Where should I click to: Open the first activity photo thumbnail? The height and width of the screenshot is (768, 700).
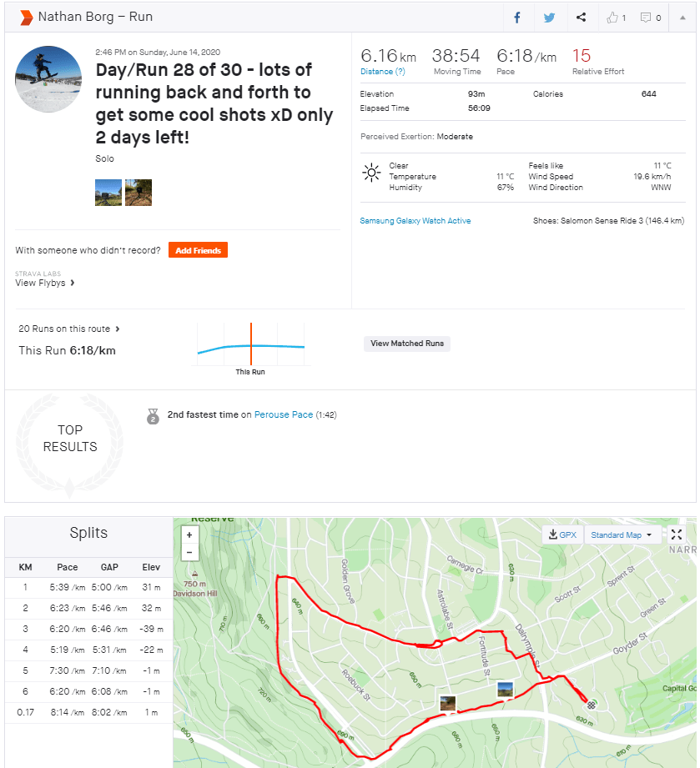[108, 193]
